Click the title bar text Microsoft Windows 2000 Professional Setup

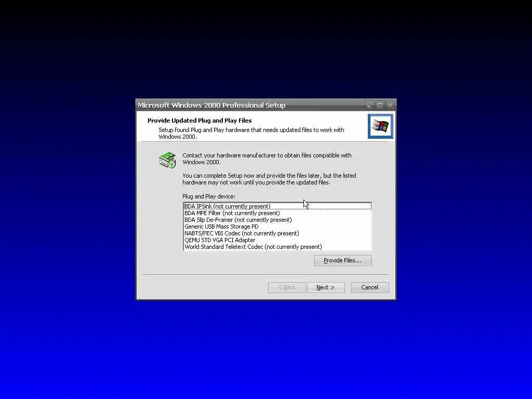tap(211, 105)
